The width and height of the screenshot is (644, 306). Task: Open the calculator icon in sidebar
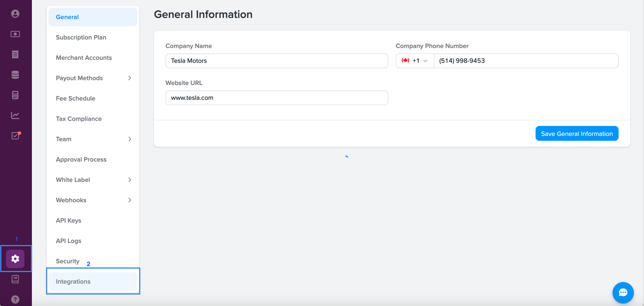(15, 95)
